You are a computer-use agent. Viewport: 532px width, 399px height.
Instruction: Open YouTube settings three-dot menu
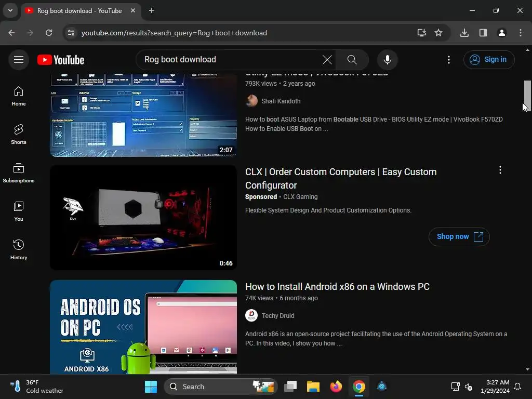pyautogui.click(x=448, y=60)
